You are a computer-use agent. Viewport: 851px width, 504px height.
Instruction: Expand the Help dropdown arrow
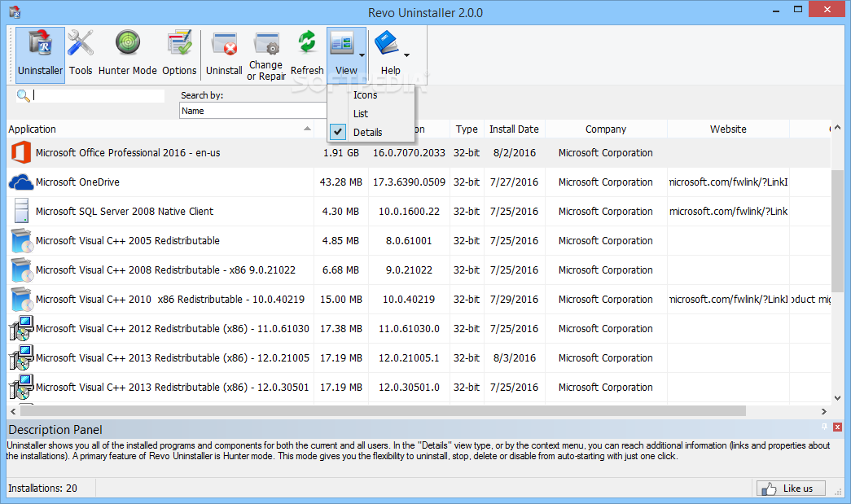(406, 55)
